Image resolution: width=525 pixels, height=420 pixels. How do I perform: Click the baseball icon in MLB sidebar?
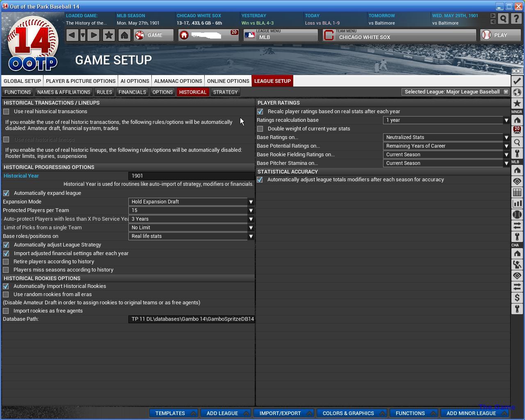[x=517, y=215]
